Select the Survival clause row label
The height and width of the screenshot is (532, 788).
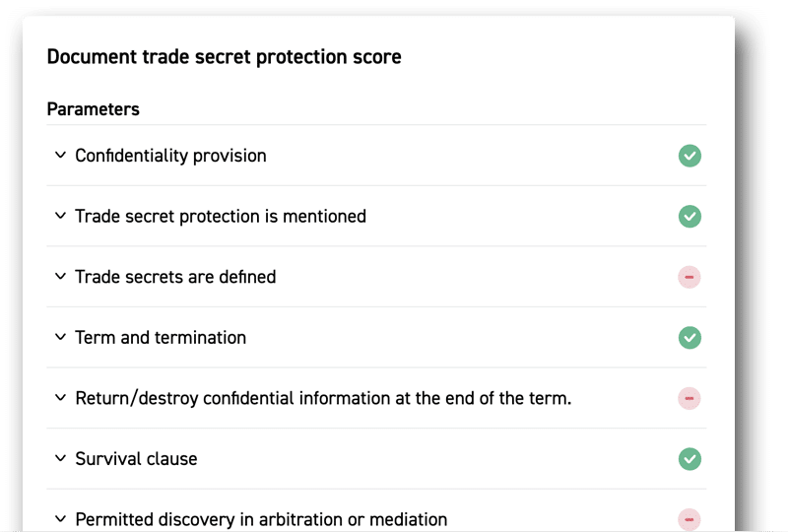tap(136, 458)
